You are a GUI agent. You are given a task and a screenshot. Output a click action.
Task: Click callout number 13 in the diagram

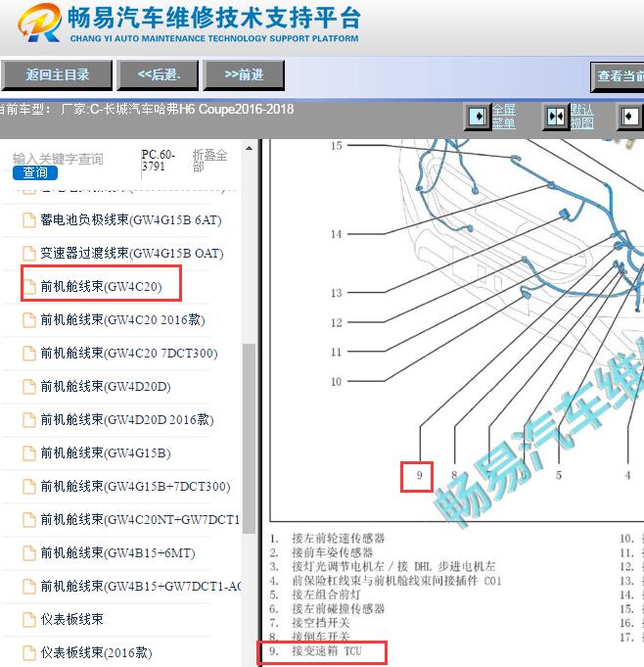(x=337, y=293)
